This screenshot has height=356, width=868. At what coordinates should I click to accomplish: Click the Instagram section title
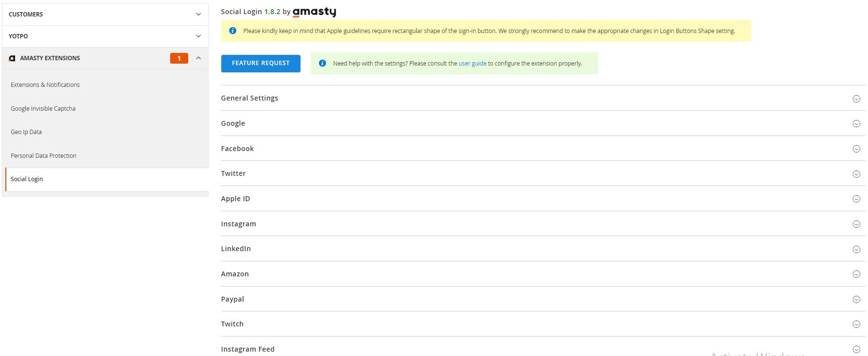click(x=238, y=224)
